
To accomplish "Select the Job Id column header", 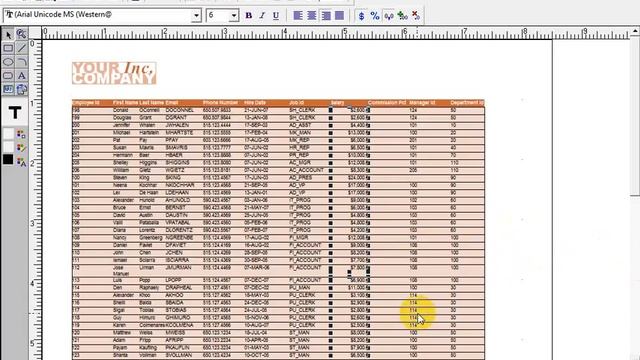I will [x=297, y=102].
